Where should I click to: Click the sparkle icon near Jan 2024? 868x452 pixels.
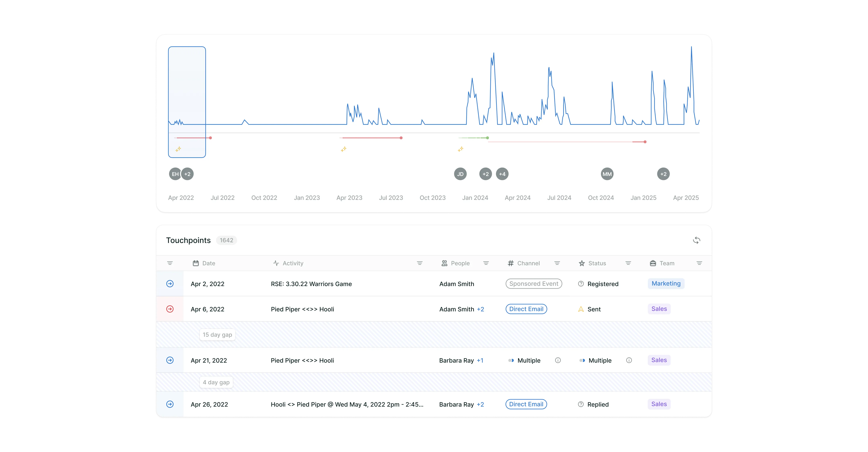point(460,149)
